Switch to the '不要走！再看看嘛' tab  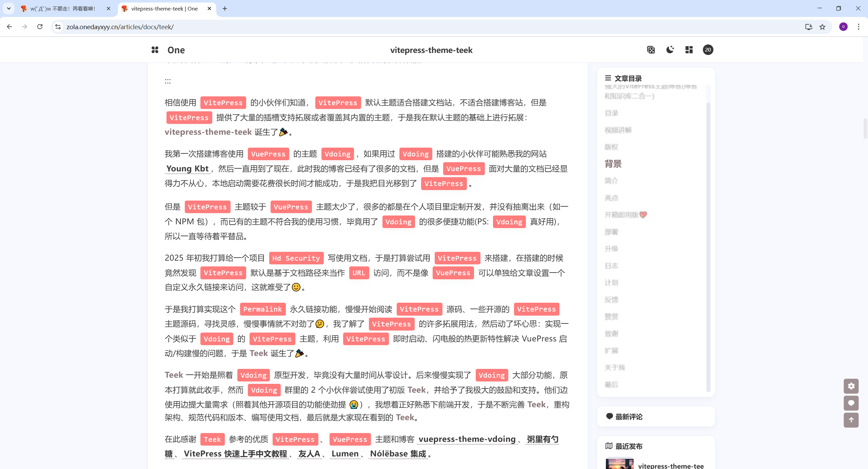point(63,8)
